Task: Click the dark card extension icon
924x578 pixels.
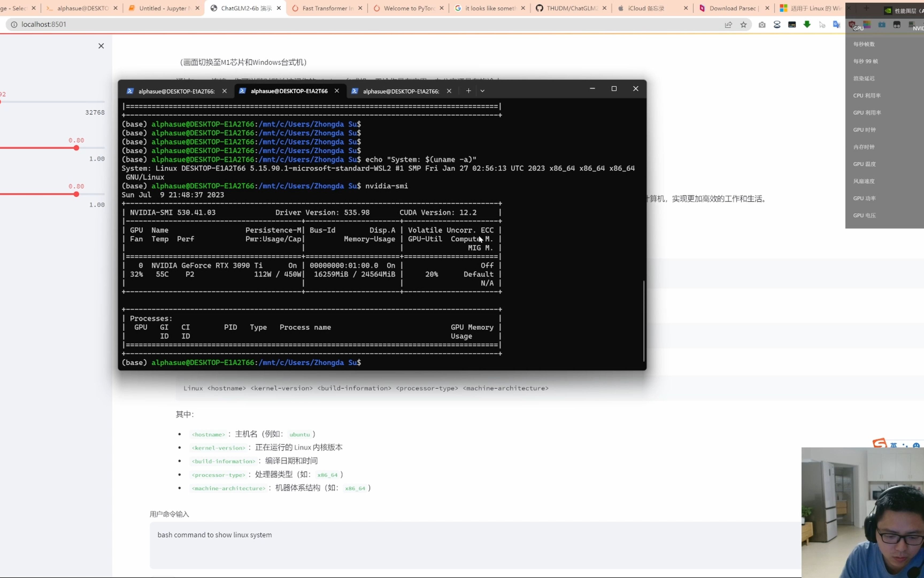Action: [792, 24]
